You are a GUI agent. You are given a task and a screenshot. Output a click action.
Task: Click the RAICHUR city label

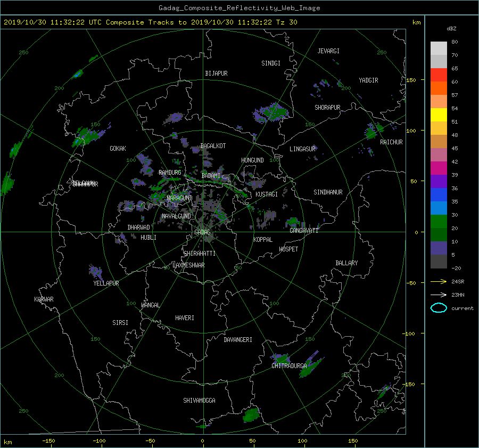[391, 142]
